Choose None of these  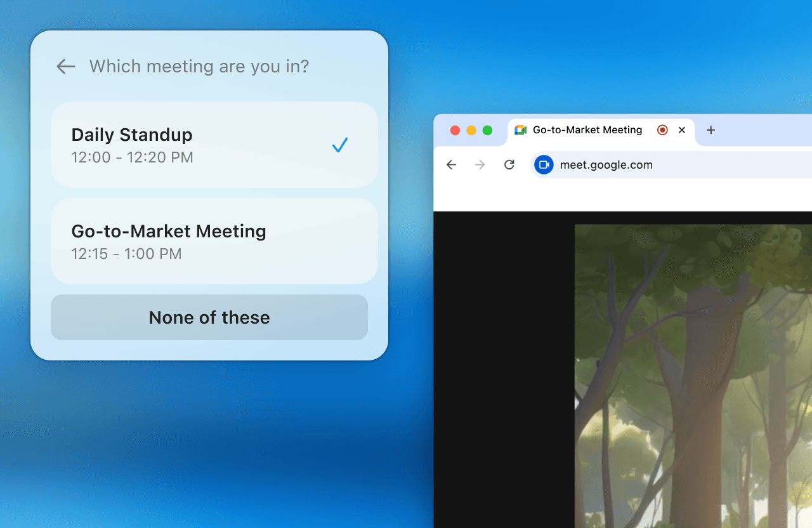[209, 317]
